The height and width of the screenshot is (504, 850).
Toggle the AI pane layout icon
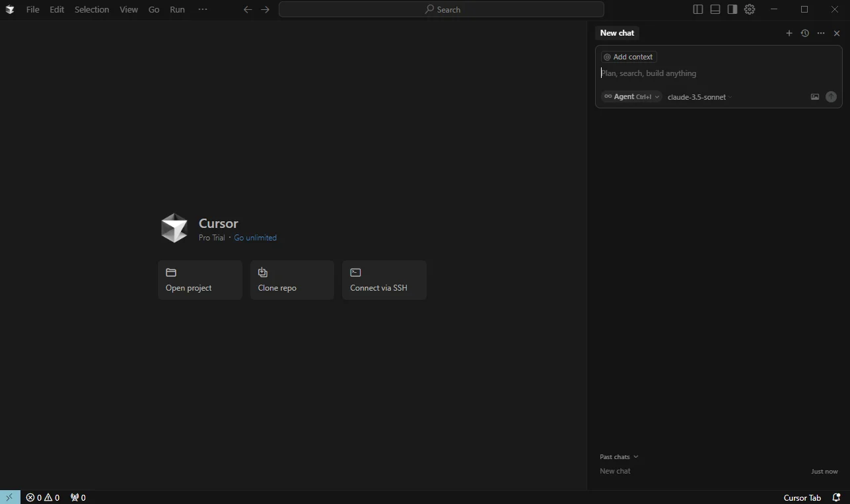point(732,9)
